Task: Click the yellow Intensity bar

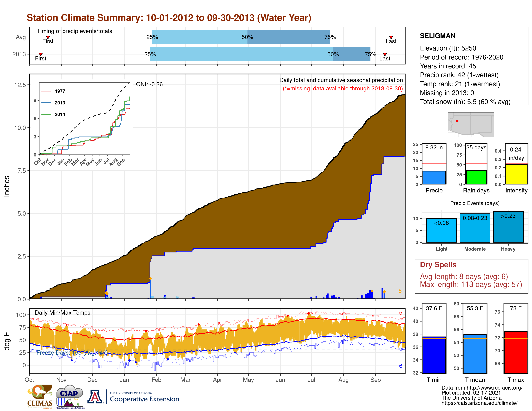Action: tap(516, 174)
